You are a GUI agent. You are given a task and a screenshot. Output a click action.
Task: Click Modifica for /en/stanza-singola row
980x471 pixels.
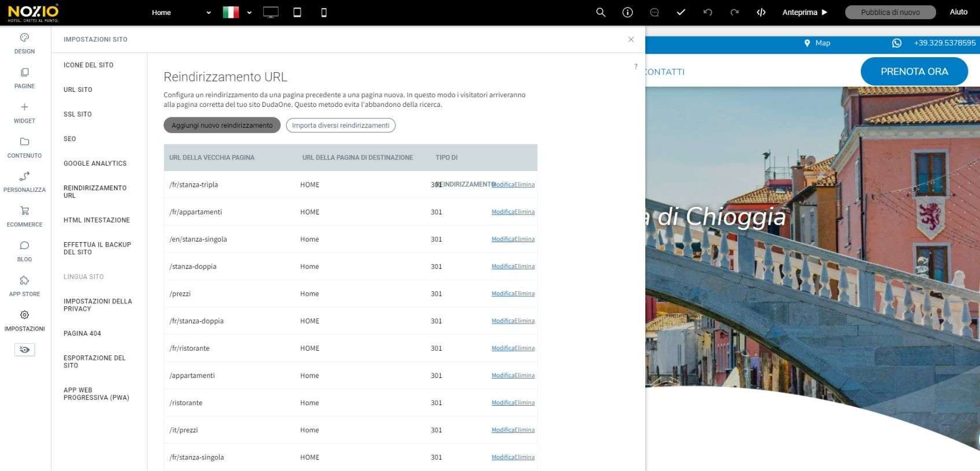(502, 239)
